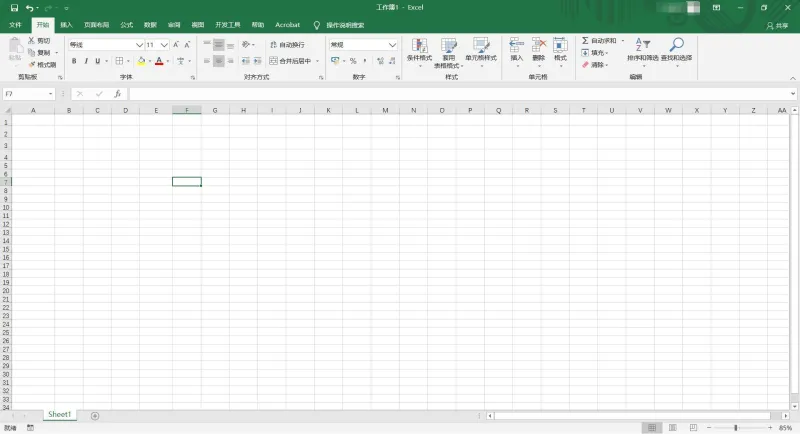Toggle Underline formatting
This screenshot has width=800, height=434.
coord(97,61)
